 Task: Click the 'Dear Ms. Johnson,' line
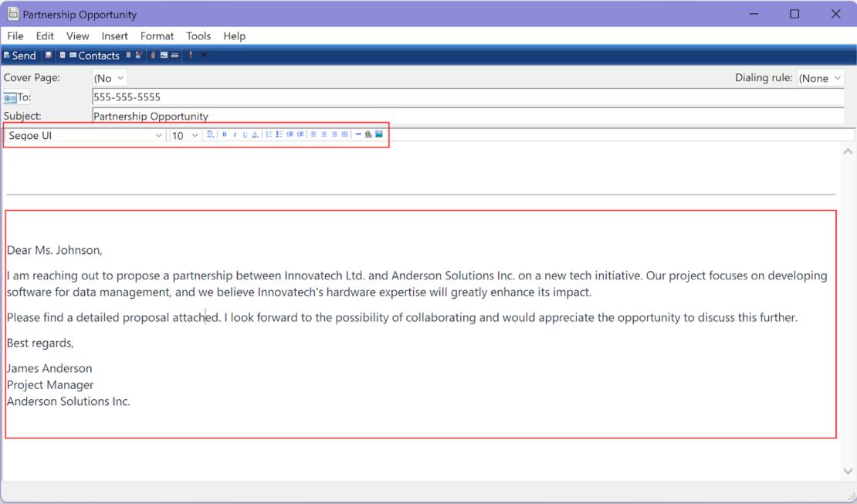click(x=55, y=250)
